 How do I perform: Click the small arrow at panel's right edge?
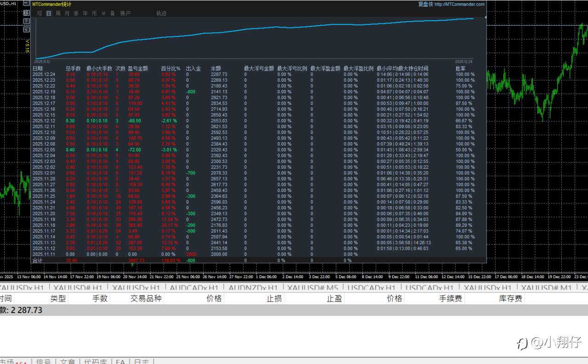pyautogui.click(x=486, y=17)
